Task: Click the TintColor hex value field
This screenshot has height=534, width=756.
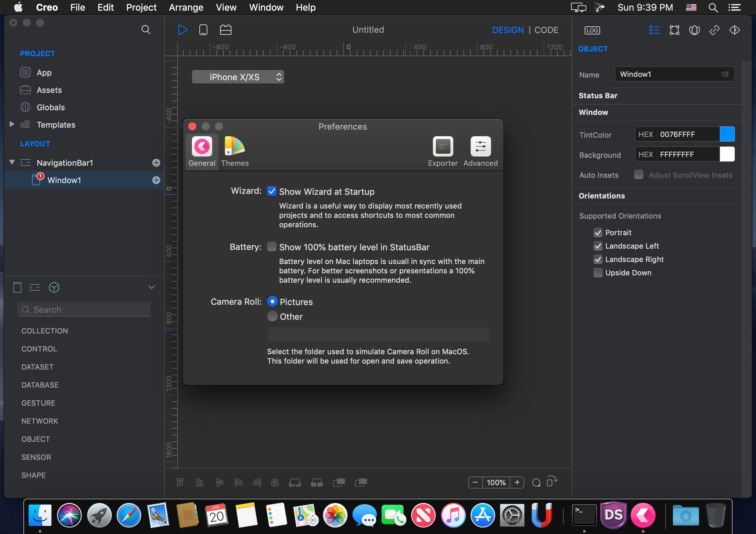Action: coord(688,134)
